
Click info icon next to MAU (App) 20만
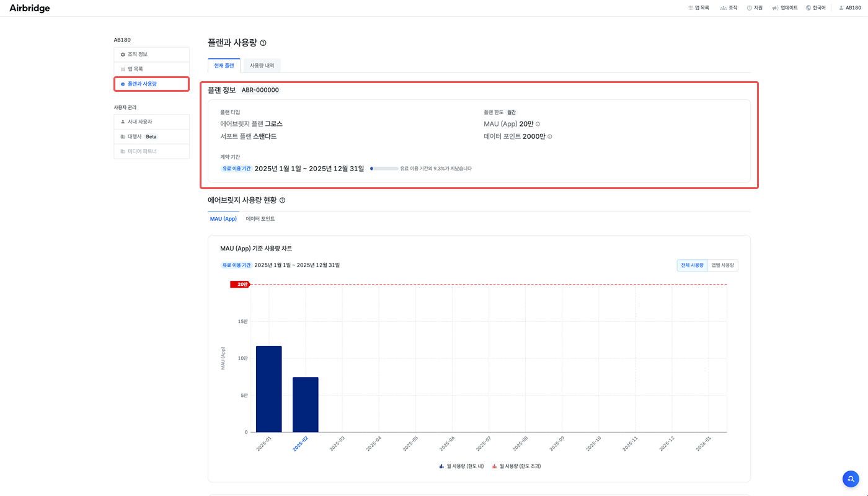[538, 124]
